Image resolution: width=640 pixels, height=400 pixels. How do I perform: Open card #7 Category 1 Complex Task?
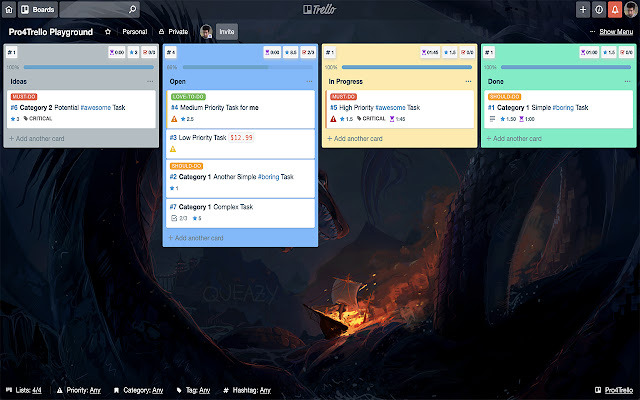[x=240, y=213]
